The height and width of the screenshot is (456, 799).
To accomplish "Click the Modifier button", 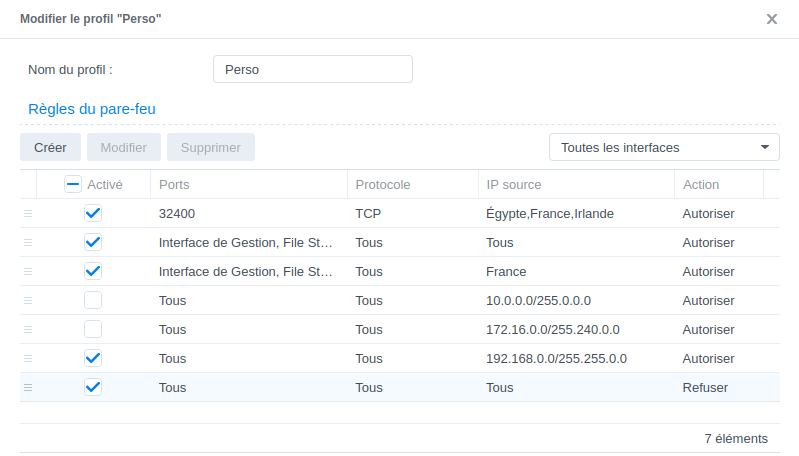I will (x=124, y=147).
